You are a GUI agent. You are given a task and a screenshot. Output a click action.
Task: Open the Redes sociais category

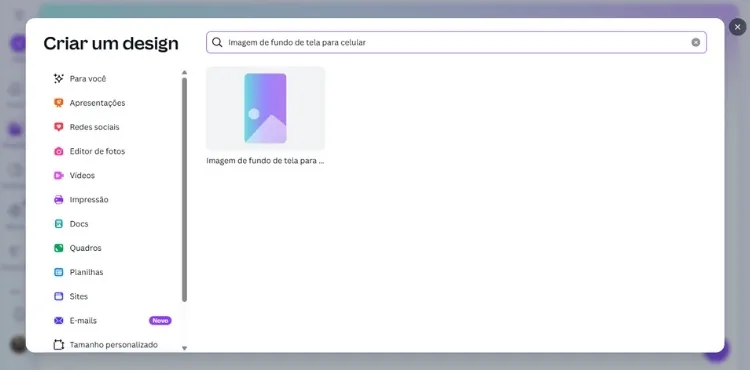tap(95, 127)
